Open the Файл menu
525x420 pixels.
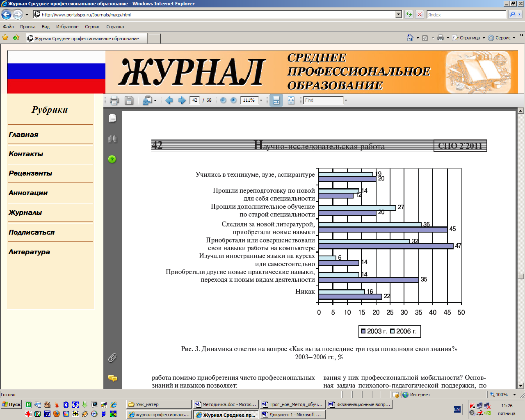click(x=8, y=27)
